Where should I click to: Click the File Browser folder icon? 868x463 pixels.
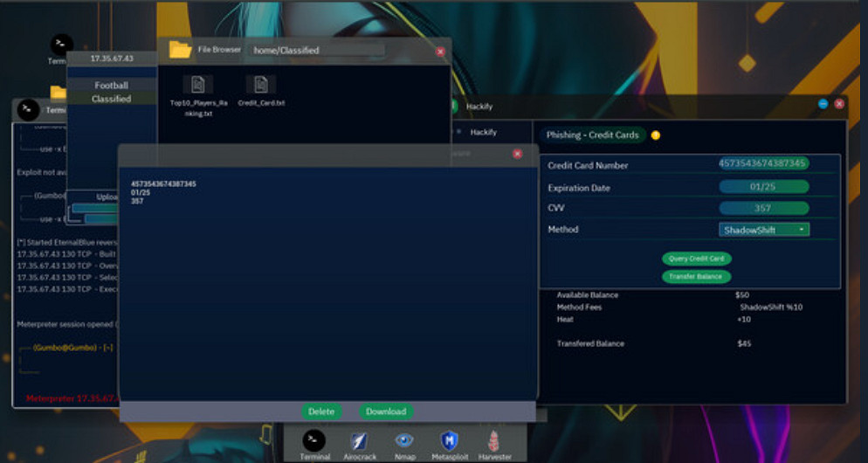(180, 50)
